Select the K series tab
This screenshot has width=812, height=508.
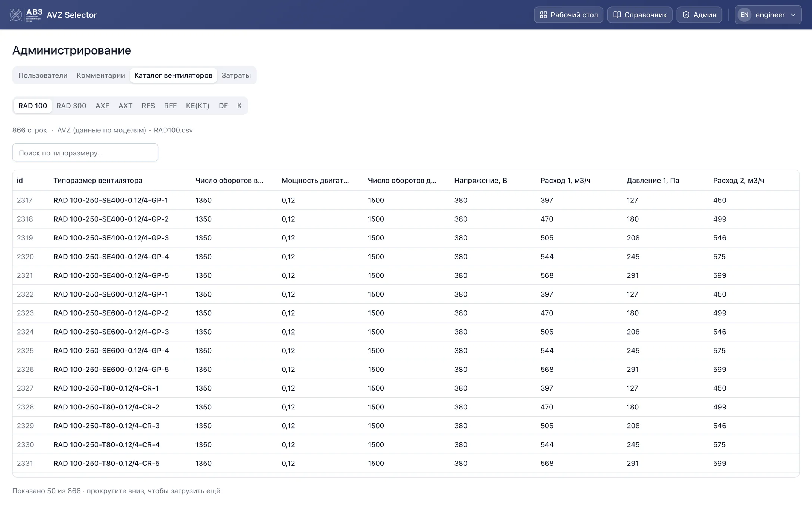click(x=239, y=106)
